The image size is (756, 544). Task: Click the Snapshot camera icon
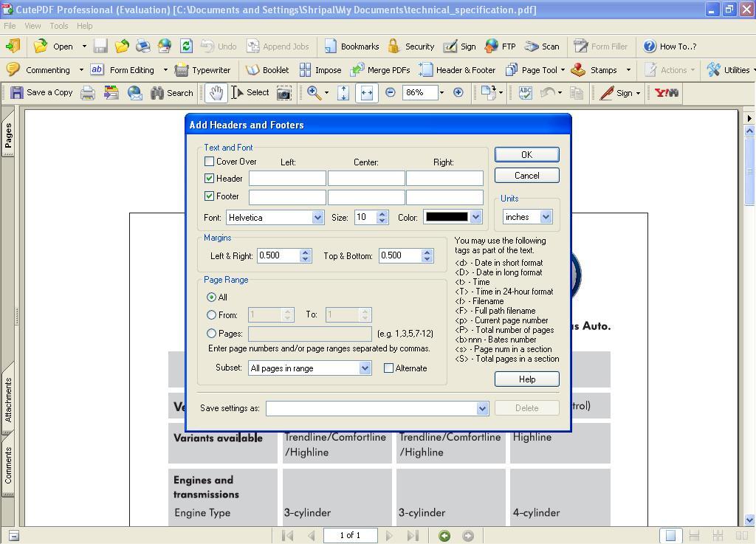tap(283, 93)
